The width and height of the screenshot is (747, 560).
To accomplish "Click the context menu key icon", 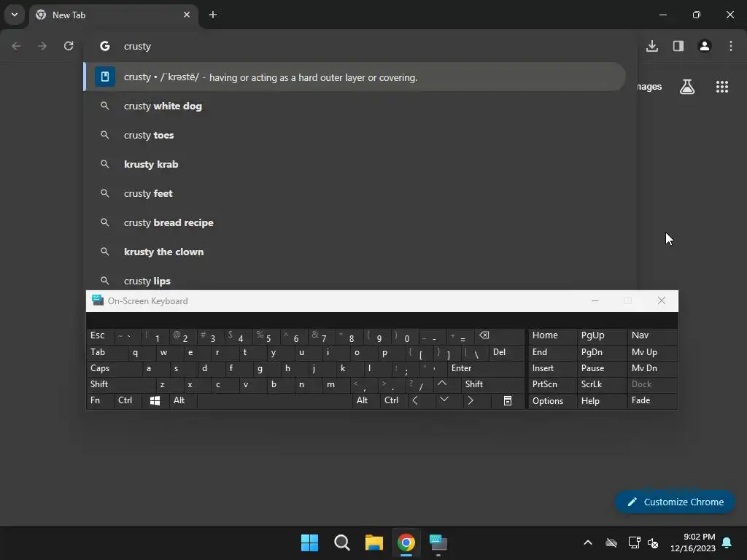I will [x=508, y=400].
